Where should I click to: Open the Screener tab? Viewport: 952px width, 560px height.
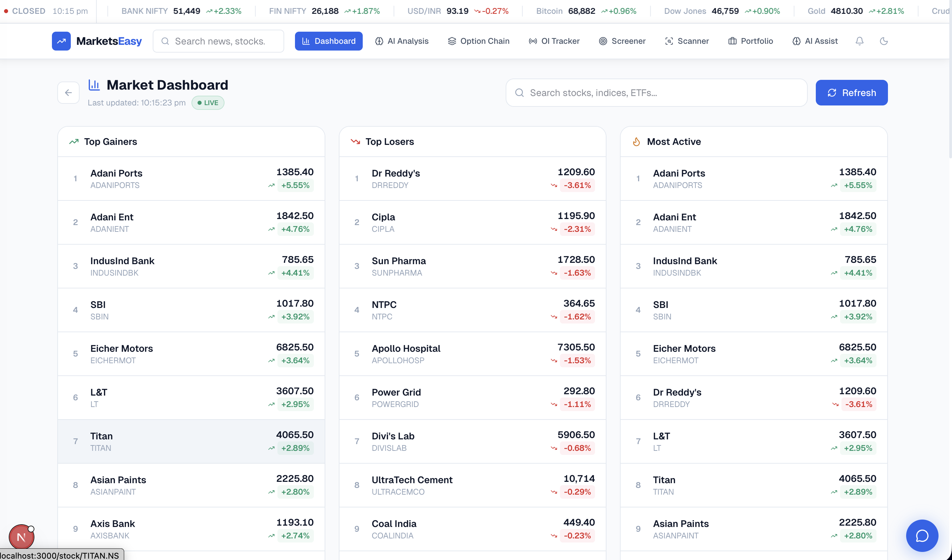[623, 41]
